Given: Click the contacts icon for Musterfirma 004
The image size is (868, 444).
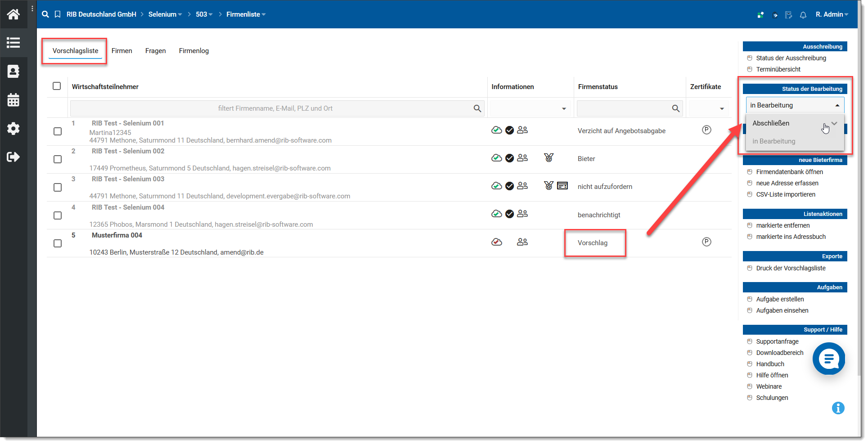Looking at the screenshot, I should [522, 242].
